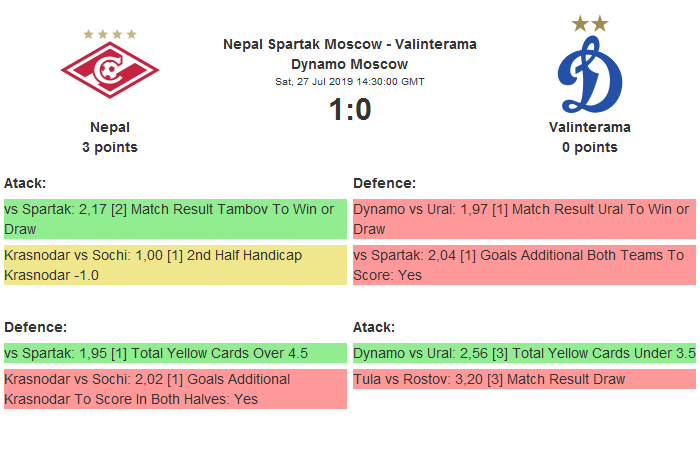Select the Total Yellow Cards Over 4.5 bet
The height and width of the screenshot is (460, 700).
[x=175, y=353]
